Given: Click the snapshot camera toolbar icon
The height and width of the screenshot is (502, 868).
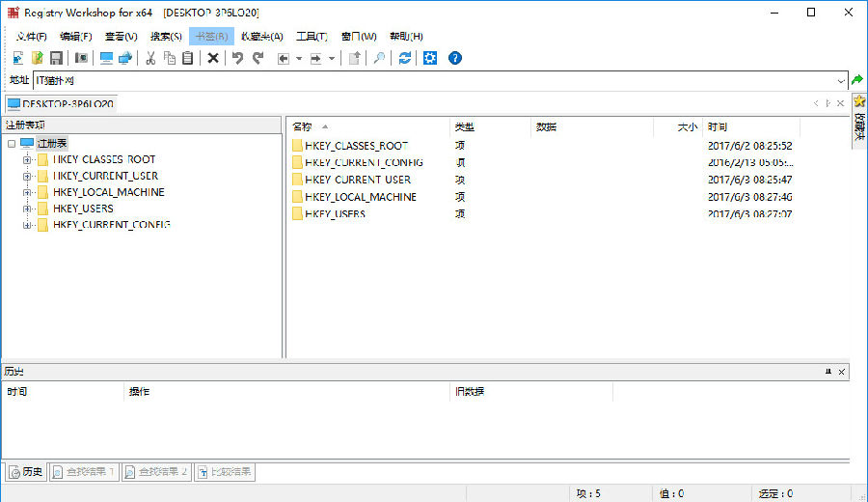Looking at the screenshot, I should (81, 58).
